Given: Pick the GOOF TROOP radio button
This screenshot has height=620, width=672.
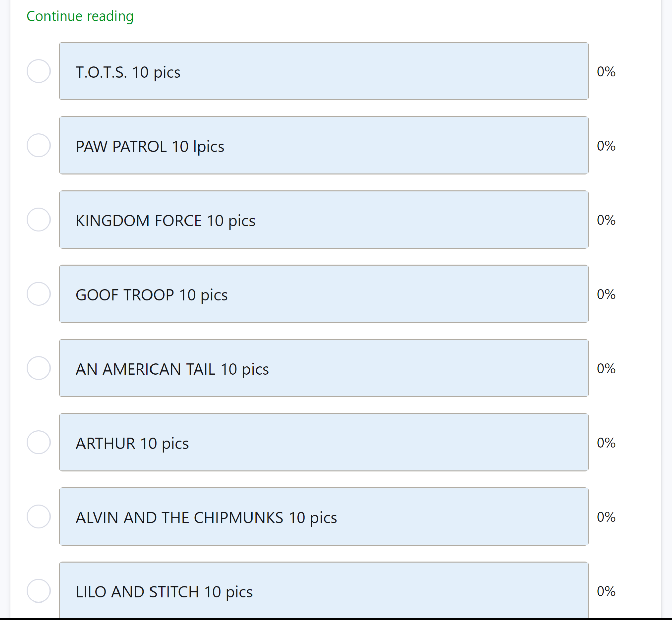Looking at the screenshot, I should (x=39, y=294).
